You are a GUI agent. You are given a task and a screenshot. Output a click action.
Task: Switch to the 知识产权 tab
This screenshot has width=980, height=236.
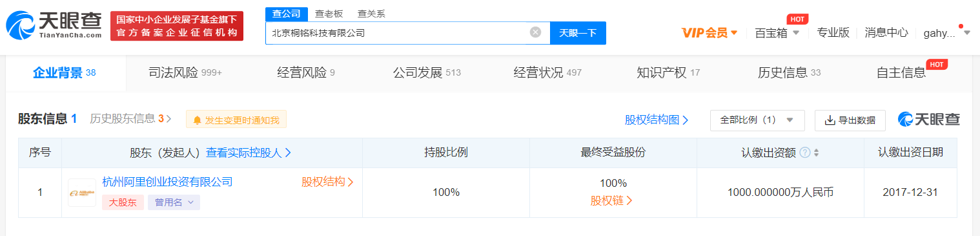668,72
